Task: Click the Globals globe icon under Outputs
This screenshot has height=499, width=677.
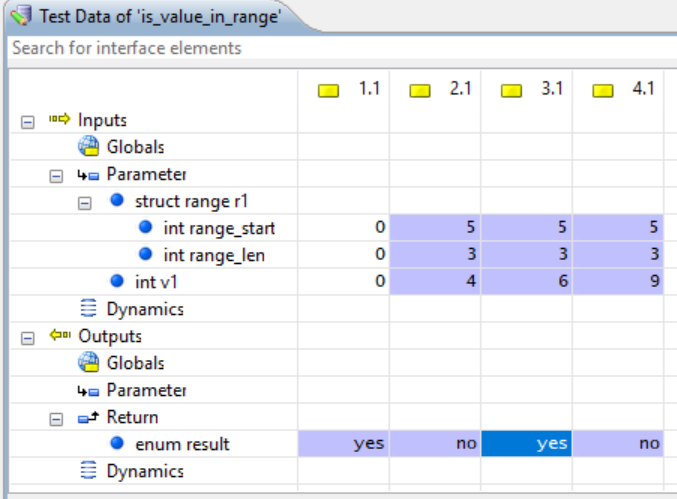Action: (89, 362)
